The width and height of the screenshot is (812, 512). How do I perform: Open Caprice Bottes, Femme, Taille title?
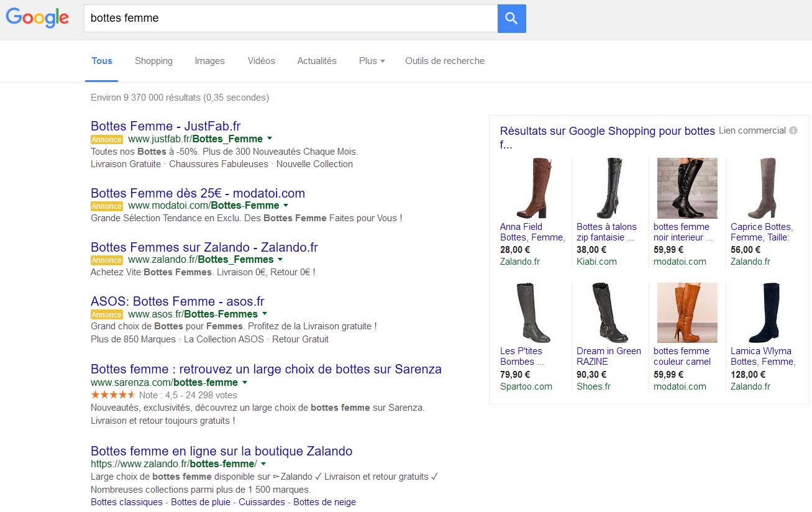pos(762,232)
